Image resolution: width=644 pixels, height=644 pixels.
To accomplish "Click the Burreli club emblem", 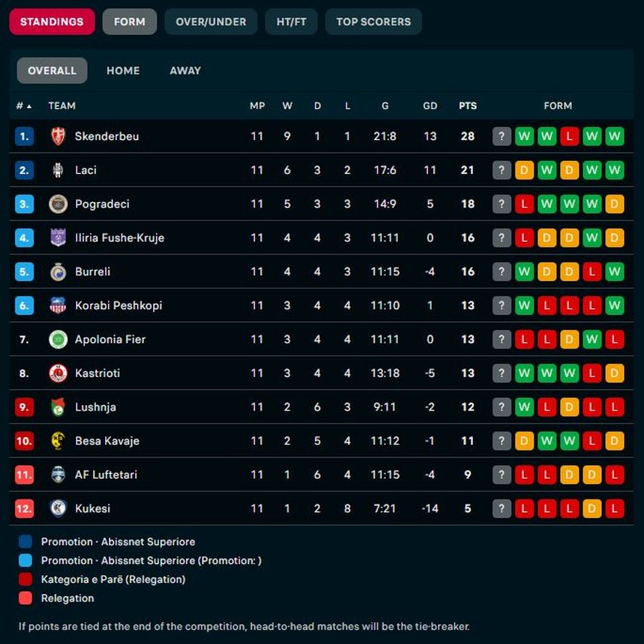I will (58, 272).
